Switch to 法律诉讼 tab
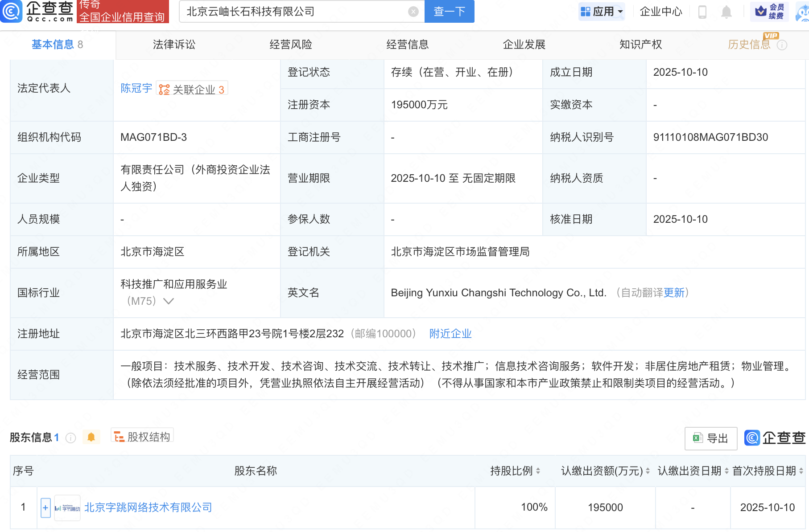This screenshot has height=532, width=809. (174, 45)
